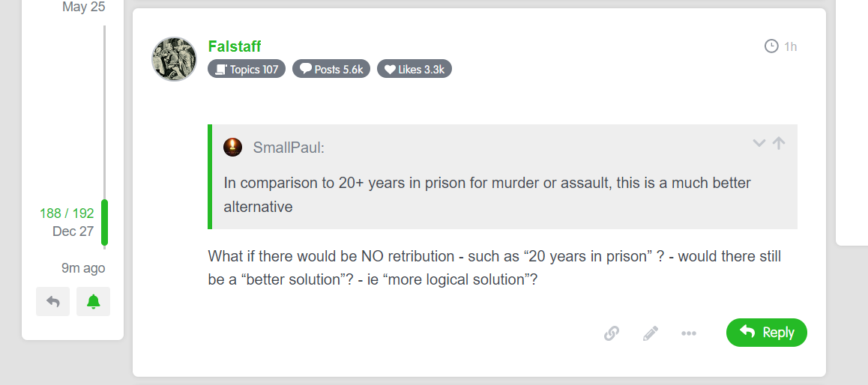Click SmallPaul's small avatar in quote
The width and height of the screenshot is (868, 385).
point(233,147)
